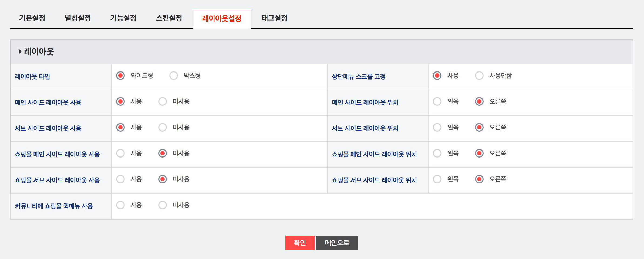Click the 메인으로 button

[x=337, y=243]
